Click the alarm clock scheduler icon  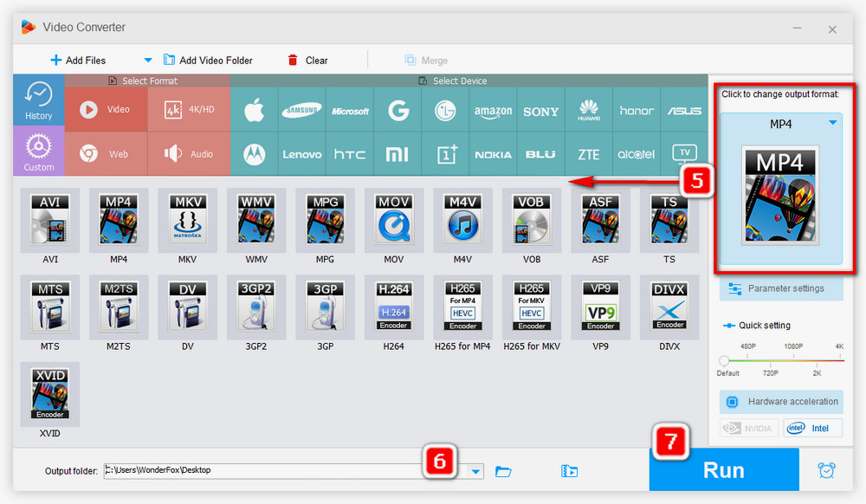(826, 470)
